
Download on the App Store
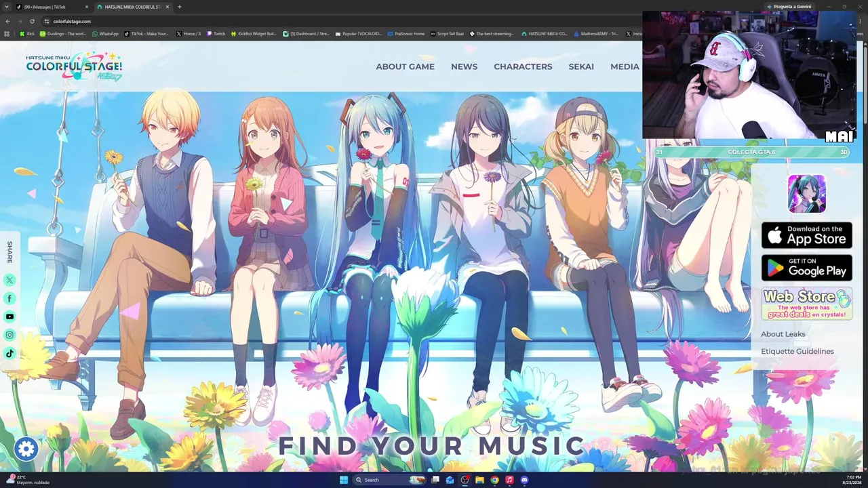click(806, 235)
